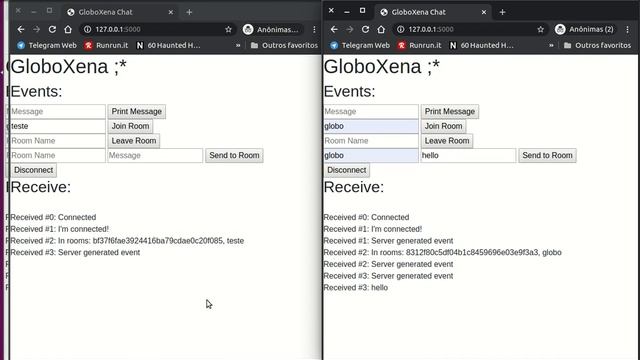640x360 pixels.
Task: Click Disconnect button in left window
Action: (33, 170)
